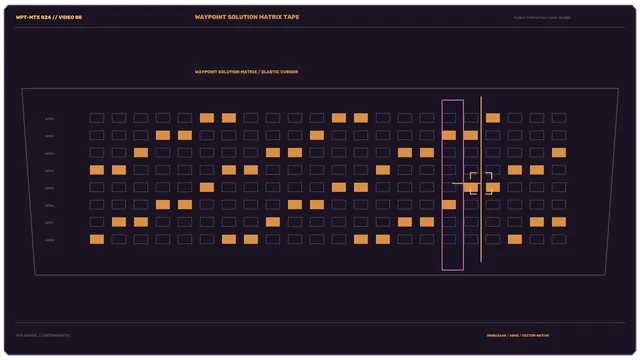Click the orange vertical playhead line
The width and height of the screenshot is (640, 360).
(x=481, y=179)
